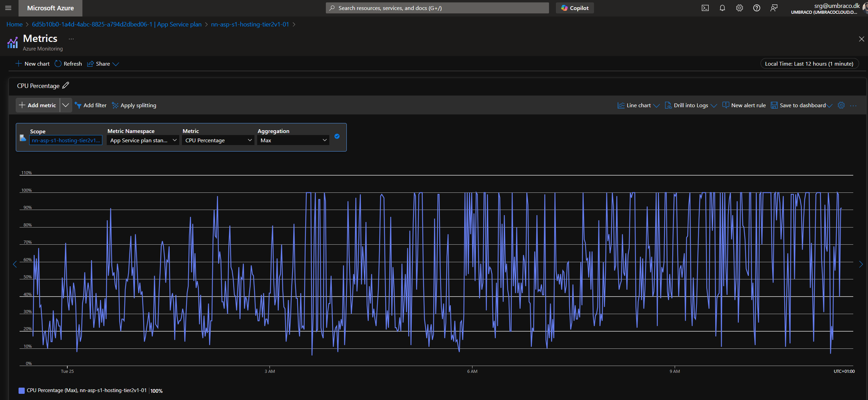Open chart settings gear icon

pyautogui.click(x=841, y=105)
